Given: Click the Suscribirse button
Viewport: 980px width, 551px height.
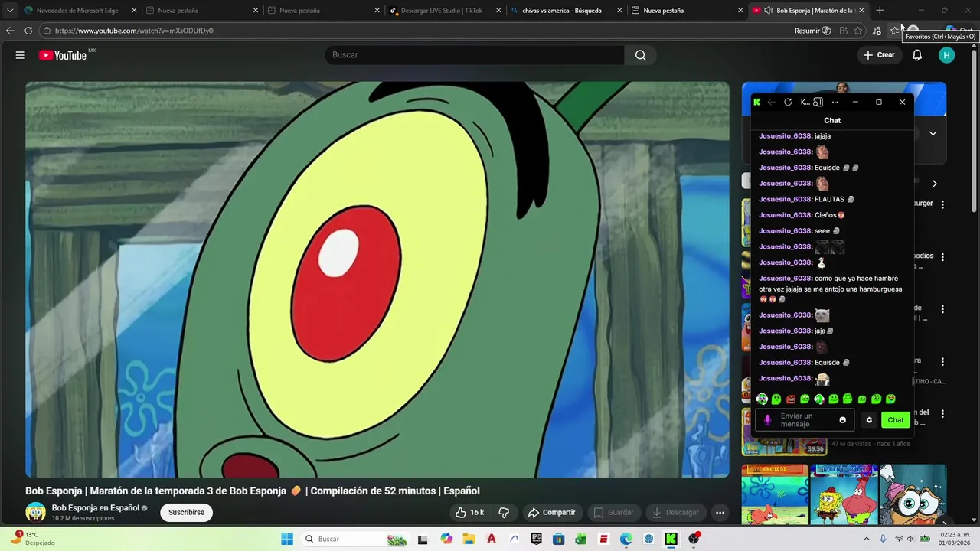Looking at the screenshot, I should point(186,512).
